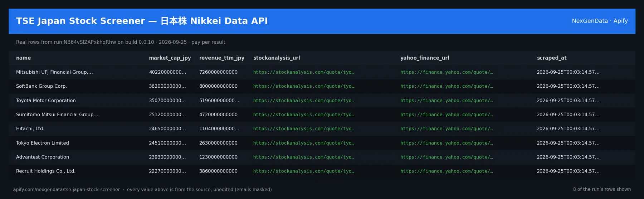This screenshot has height=199, width=644.
Task: Click the revenue value 1230000000000
Action: [x=218, y=157]
